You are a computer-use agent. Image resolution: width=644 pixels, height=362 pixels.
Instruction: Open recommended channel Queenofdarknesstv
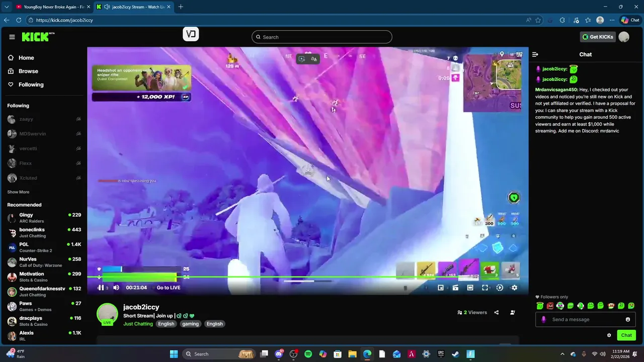tap(44, 292)
